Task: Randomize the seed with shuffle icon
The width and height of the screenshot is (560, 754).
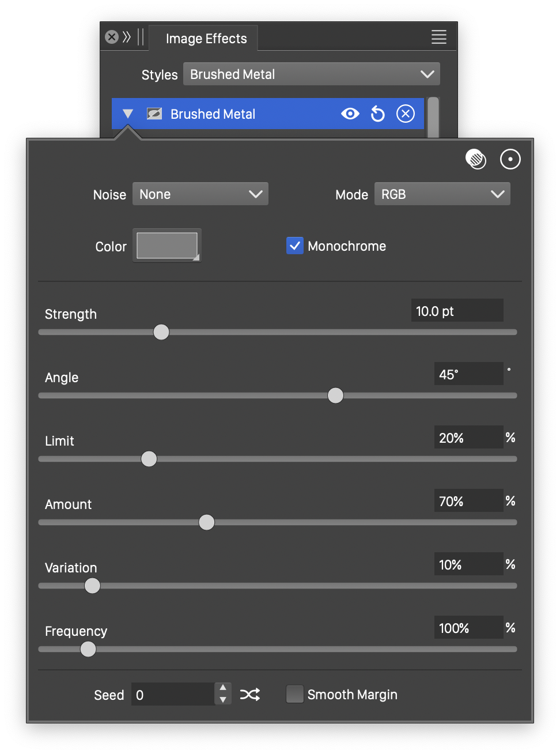Action: tap(250, 695)
